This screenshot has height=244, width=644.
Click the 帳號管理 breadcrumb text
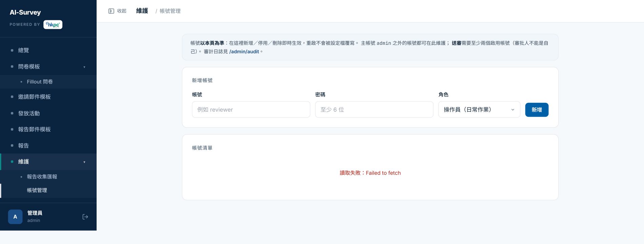tap(170, 11)
